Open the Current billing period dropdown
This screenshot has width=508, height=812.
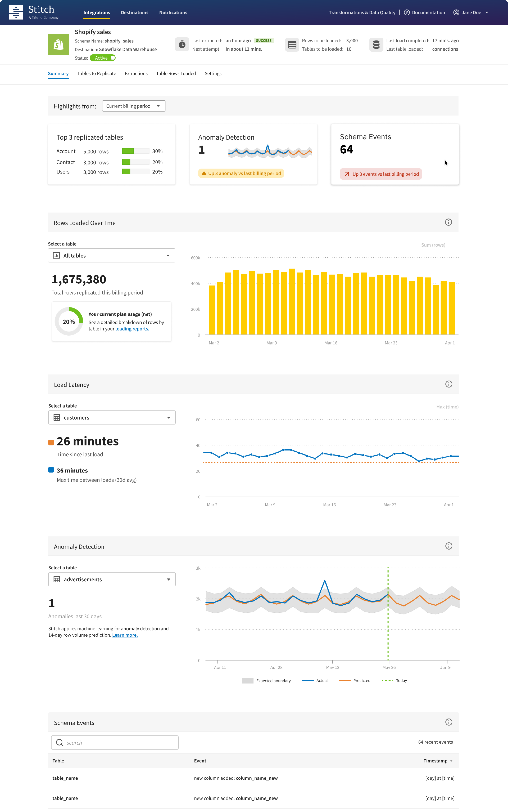(x=133, y=106)
